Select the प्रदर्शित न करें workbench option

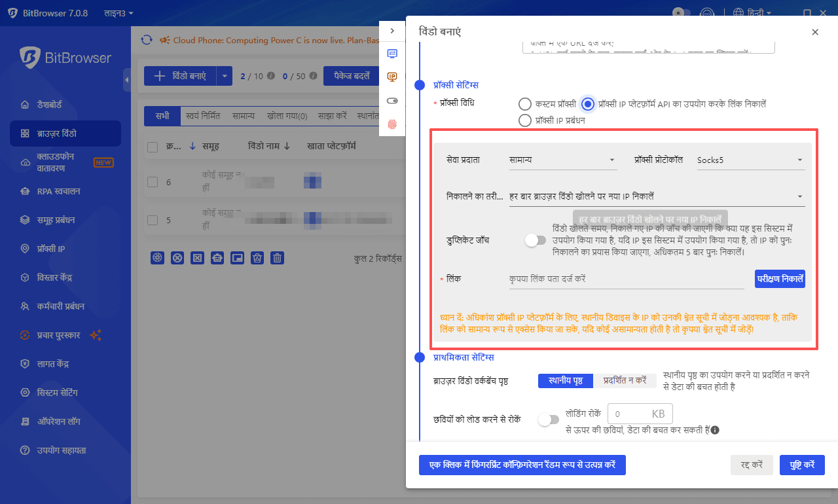click(625, 380)
